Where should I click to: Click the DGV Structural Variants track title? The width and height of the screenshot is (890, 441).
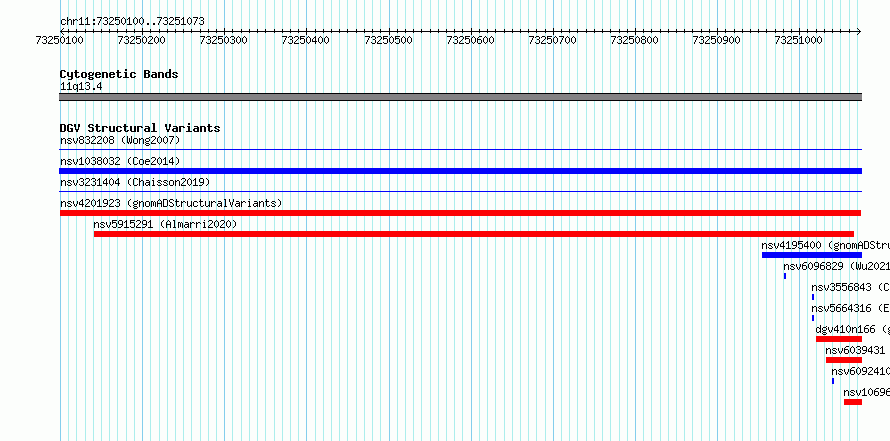(140, 128)
